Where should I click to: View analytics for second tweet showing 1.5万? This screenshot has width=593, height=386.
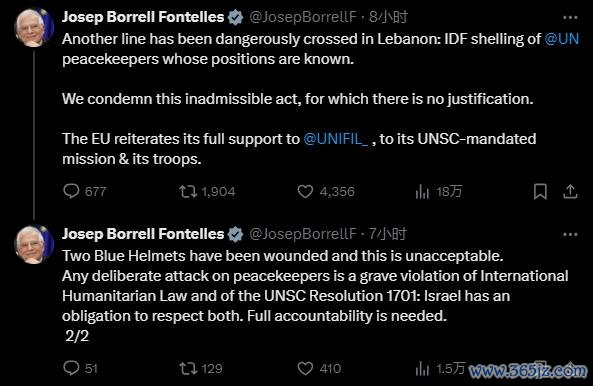coord(422,368)
